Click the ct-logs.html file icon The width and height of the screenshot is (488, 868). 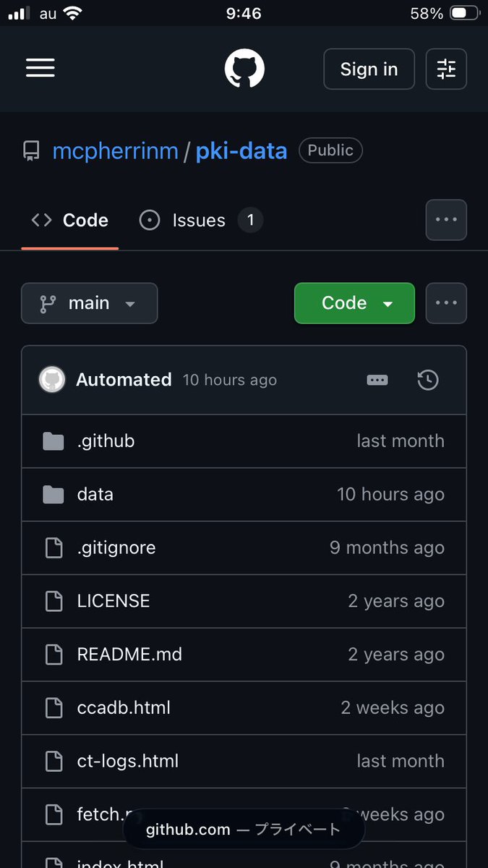[54, 762]
